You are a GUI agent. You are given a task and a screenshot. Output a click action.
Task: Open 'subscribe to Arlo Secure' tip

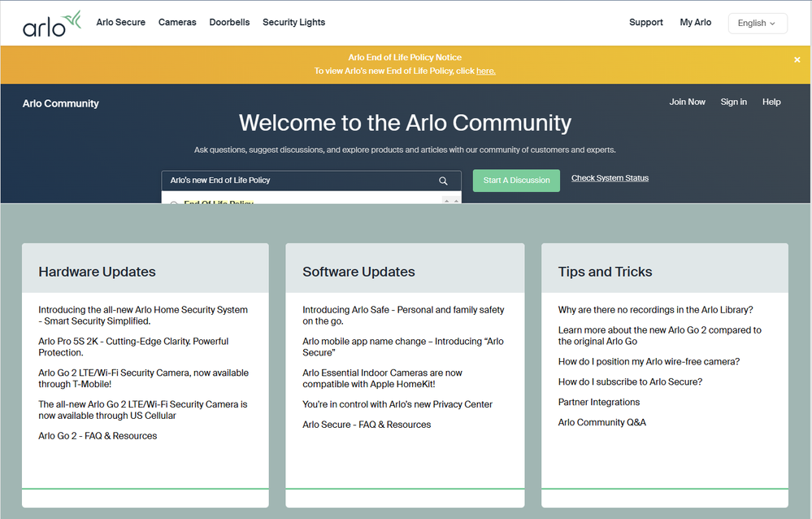(630, 382)
